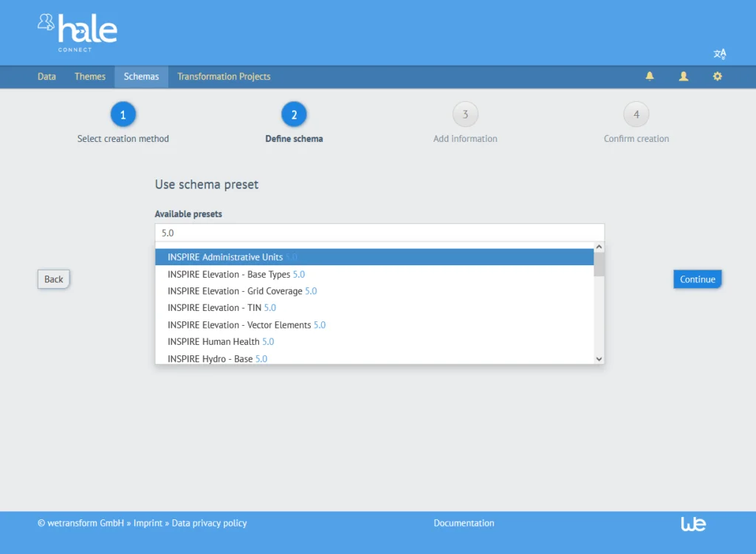756x554 pixels.
Task: Open the language switcher icon
Action: point(720,54)
